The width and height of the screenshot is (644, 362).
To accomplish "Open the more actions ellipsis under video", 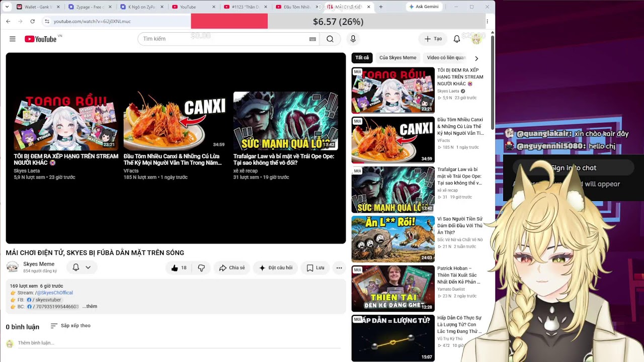I will pyautogui.click(x=339, y=268).
